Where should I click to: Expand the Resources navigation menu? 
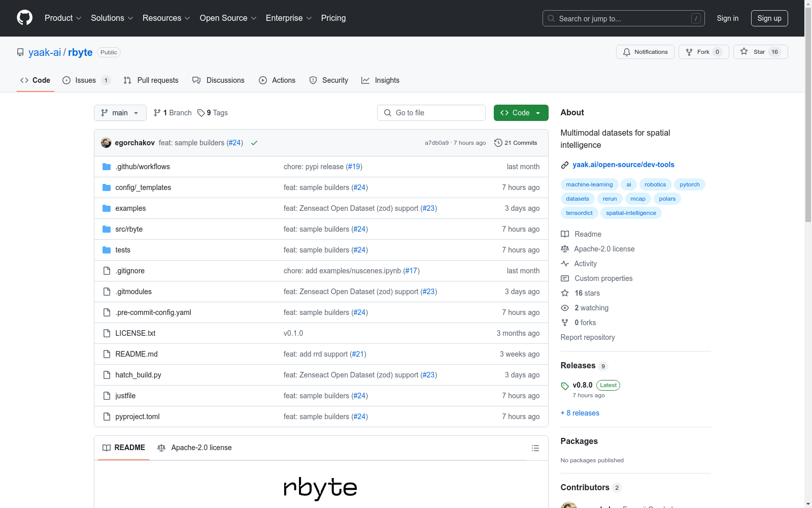pos(166,18)
